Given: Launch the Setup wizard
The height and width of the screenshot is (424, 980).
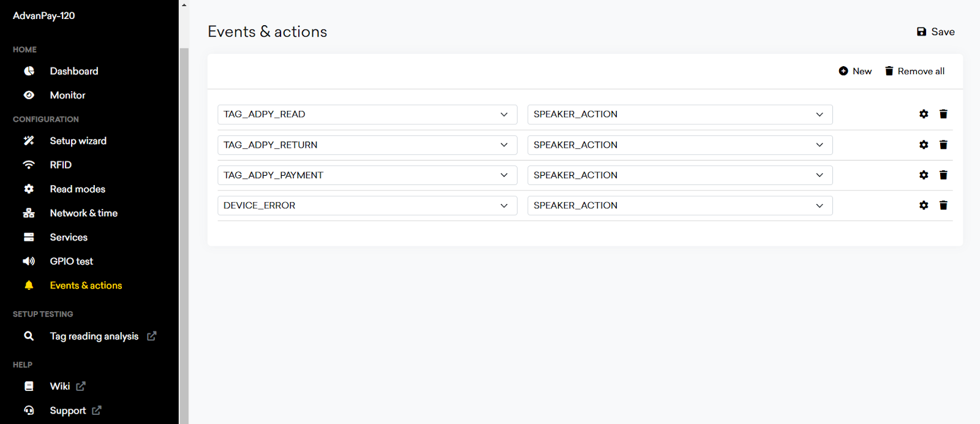Looking at the screenshot, I should pyautogui.click(x=78, y=141).
